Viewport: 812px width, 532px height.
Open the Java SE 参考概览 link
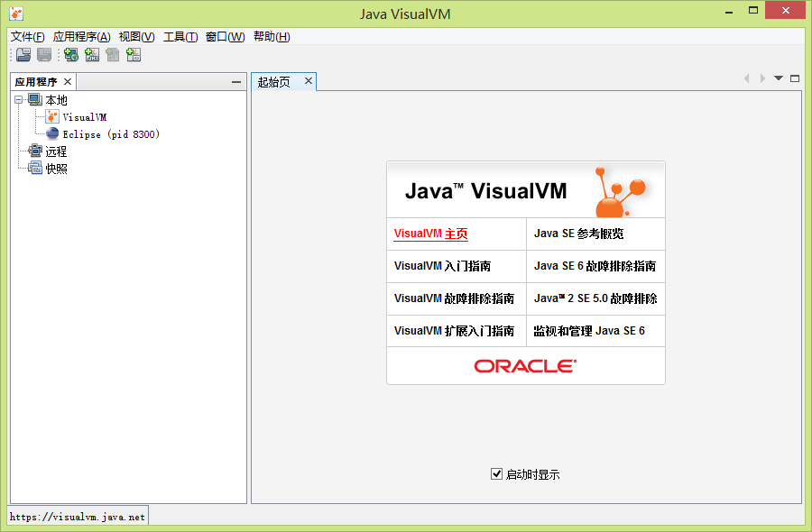click(x=578, y=234)
